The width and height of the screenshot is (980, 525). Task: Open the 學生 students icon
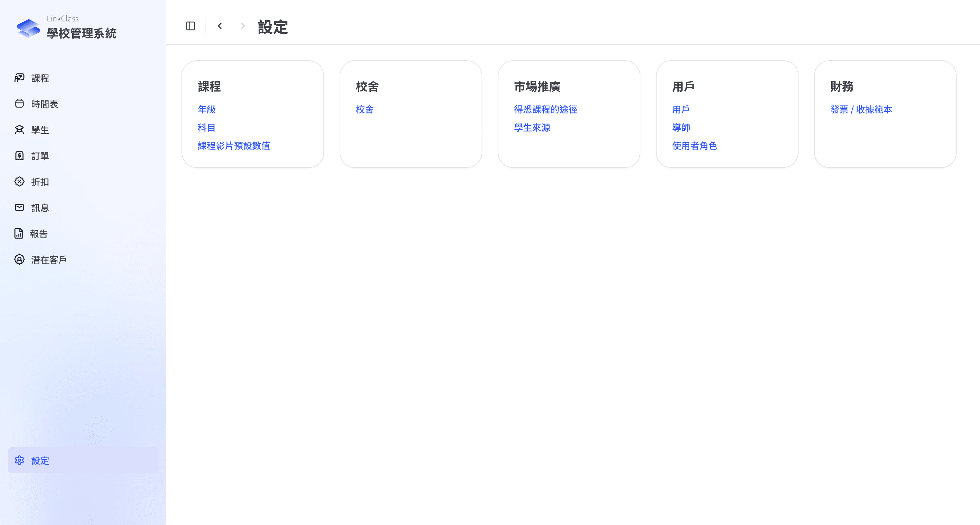point(19,130)
